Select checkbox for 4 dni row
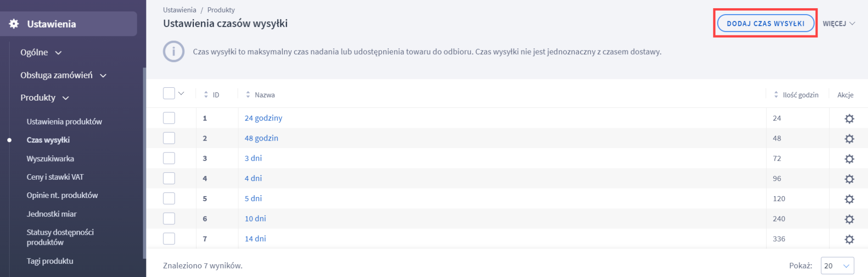Viewport: 868px width, 277px height. click(169, 178)
